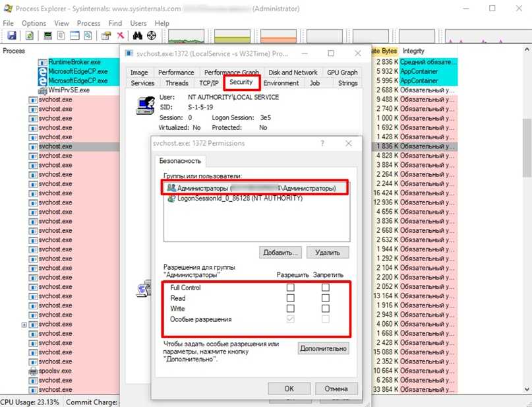
Task: Check Allow box for Write permission
Action: 291,309
